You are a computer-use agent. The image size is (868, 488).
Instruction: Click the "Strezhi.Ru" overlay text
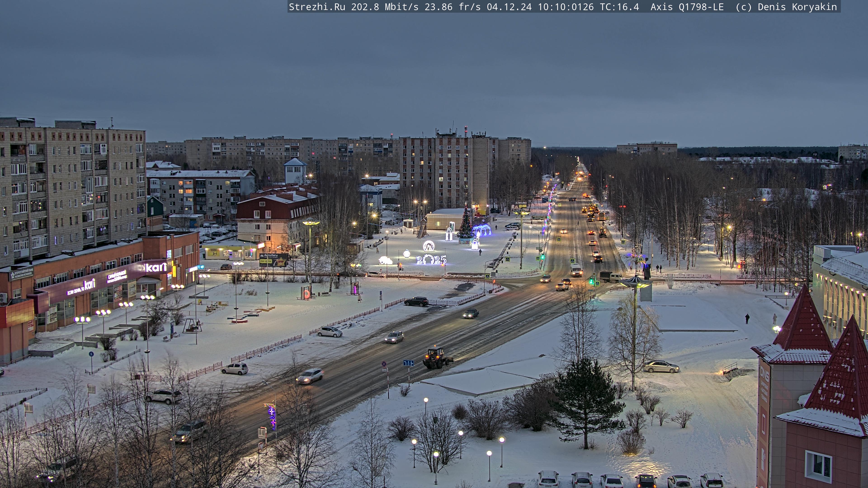pyautogui.click(x=317, y=7)
